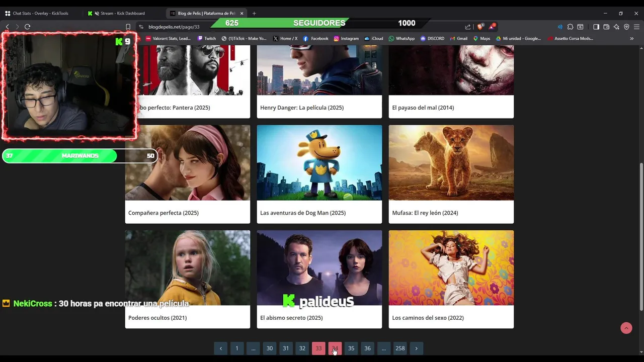Show more bookmarks with double chevron
This screenshot has height=362, width=644.
pos(632,38)
